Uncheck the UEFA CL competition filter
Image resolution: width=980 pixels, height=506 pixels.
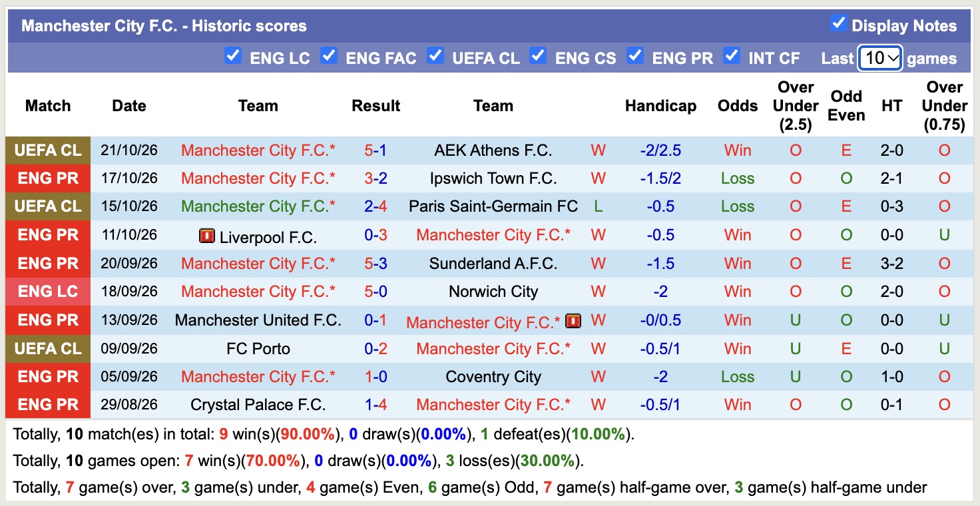(435, 55)
